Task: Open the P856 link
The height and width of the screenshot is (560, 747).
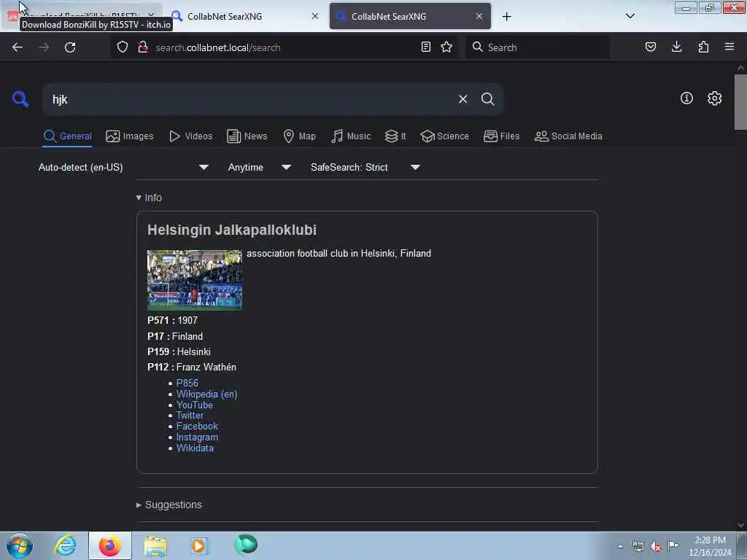Action: pos(187,383)
